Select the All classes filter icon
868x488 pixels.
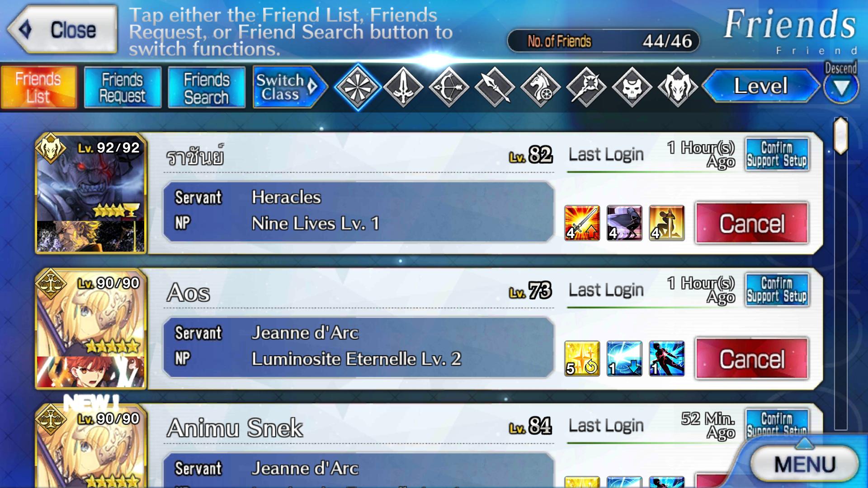click(x=357, y=87)
